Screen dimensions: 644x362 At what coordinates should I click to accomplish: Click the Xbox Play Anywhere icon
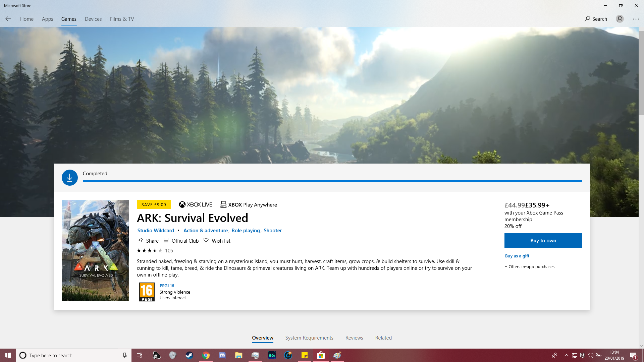(223, 204)
